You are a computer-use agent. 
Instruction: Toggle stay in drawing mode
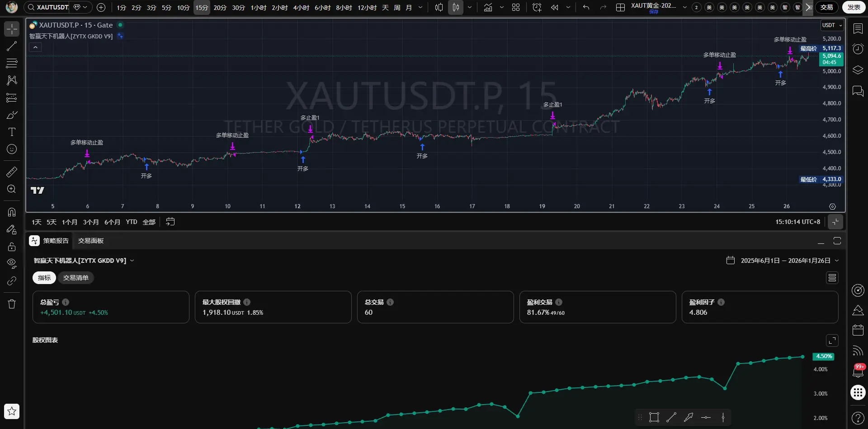[x=12, y=229]
